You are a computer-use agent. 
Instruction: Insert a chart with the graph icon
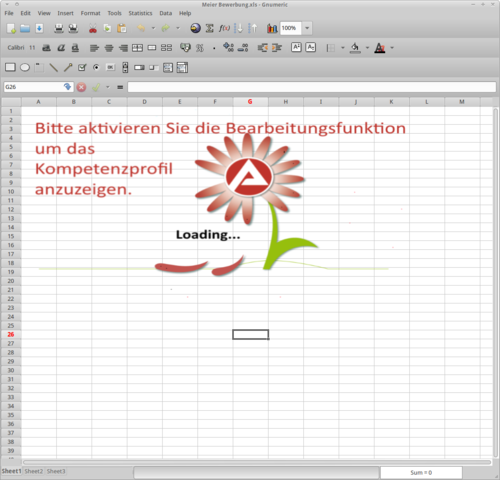pyautogui.click(x=272, y=28)
